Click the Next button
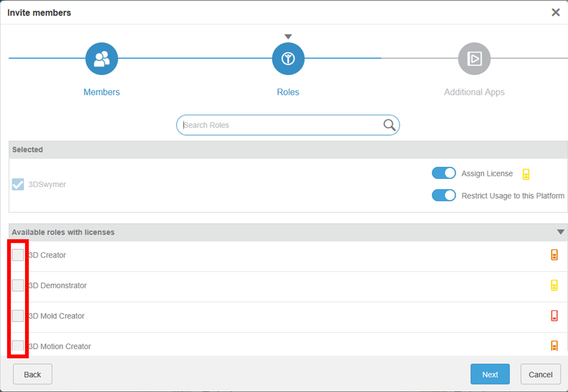 point(490,375)
